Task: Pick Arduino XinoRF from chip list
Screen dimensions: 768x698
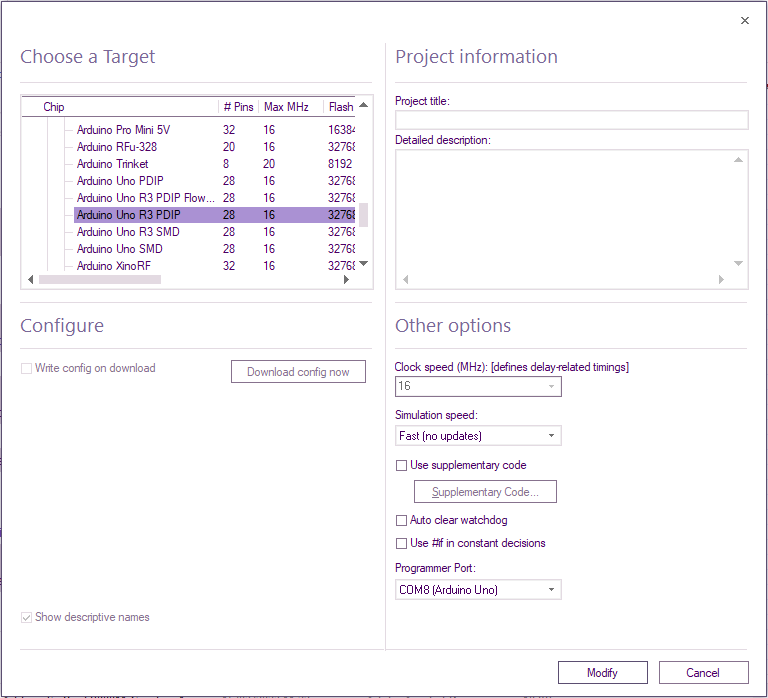Action: click(113, 266)
